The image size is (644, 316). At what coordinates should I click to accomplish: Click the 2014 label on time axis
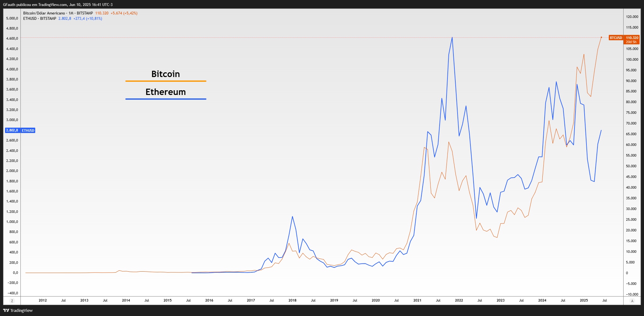126,300
